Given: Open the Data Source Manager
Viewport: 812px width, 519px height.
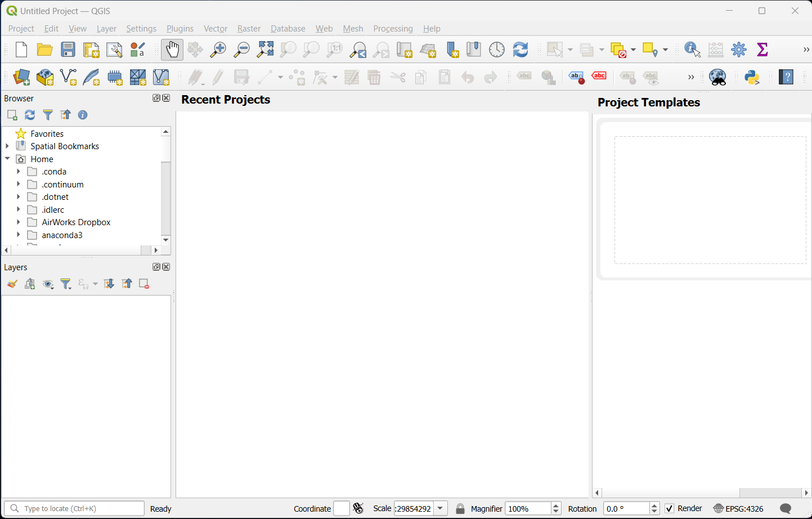Looking at the screenshot, I should coord(21,77).
